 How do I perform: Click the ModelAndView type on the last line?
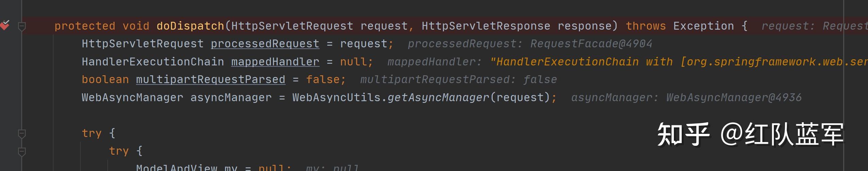coord(176,168)
